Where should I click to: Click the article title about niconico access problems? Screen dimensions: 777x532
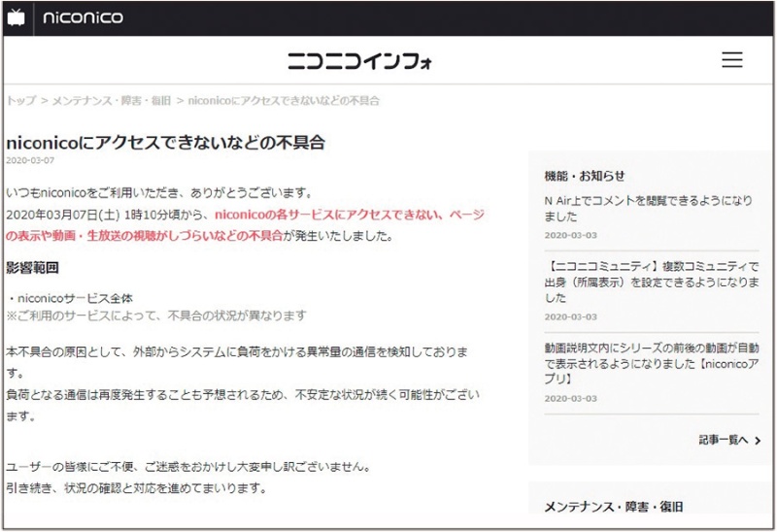pos(165,143)
